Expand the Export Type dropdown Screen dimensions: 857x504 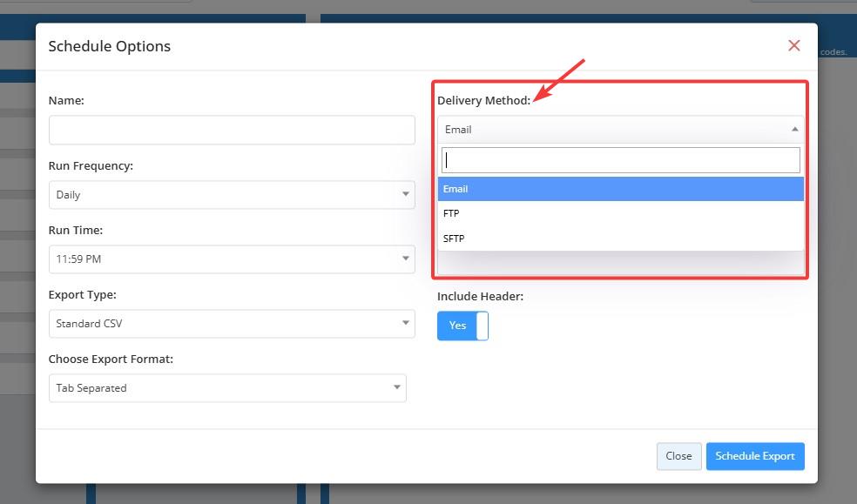232,324
